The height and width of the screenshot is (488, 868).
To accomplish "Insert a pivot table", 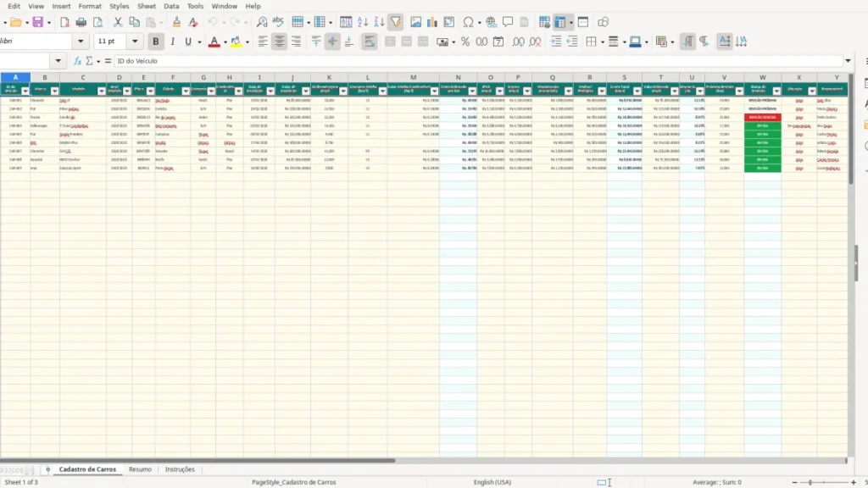I will pyautogui.click(x=449, y=22).
